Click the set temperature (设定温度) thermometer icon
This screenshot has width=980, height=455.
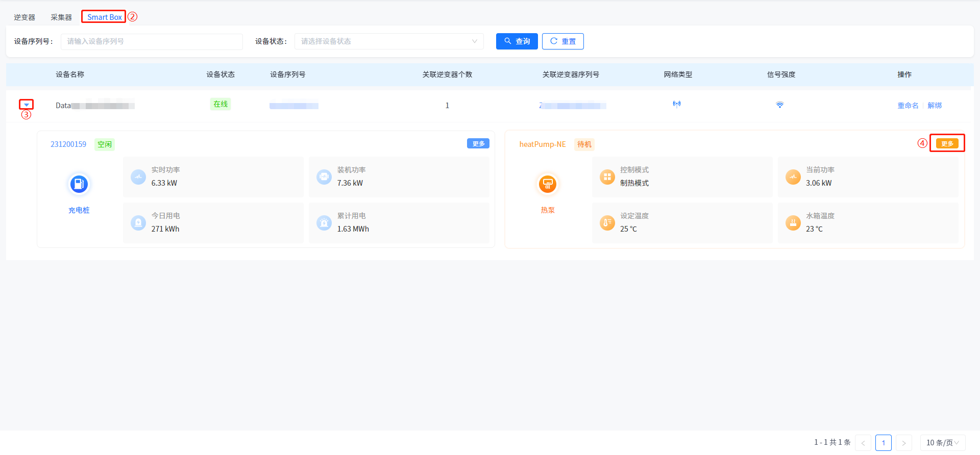607,223
